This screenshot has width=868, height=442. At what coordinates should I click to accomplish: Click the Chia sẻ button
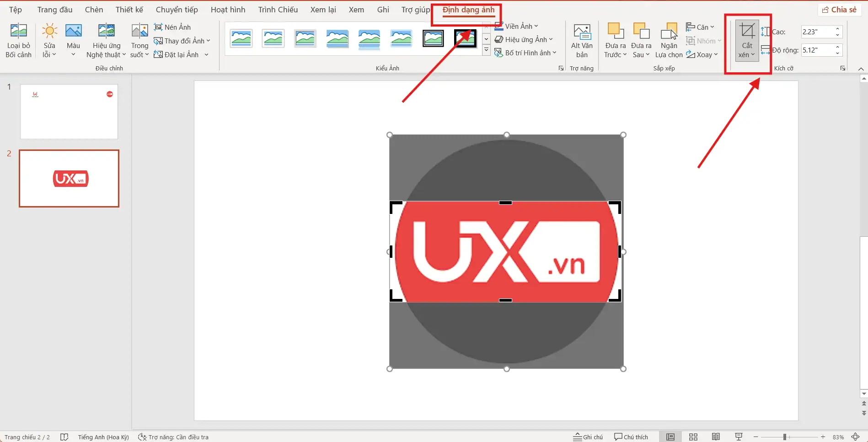pyautogui.click(x=840, y=9)
